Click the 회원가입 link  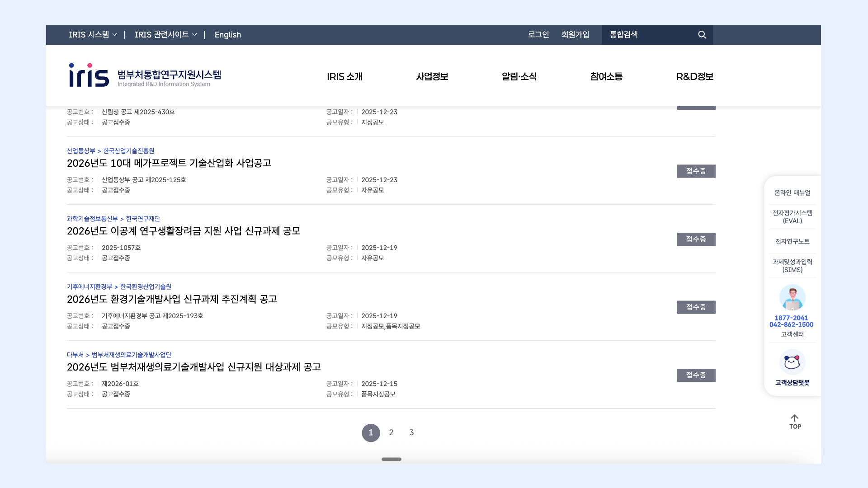pyautogui.click(x=575, y=35)
